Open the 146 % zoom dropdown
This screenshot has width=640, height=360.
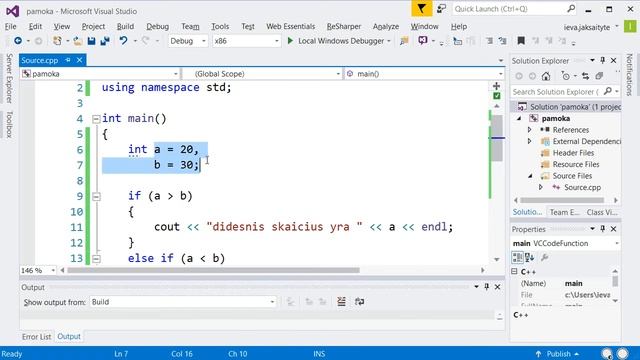(38, 270)
